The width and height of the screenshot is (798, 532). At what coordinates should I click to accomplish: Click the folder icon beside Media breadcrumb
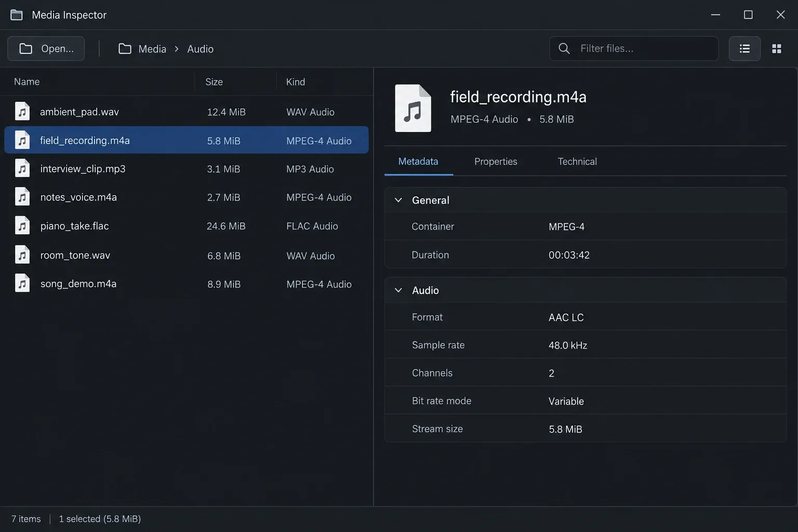click(x=125, y=49)
